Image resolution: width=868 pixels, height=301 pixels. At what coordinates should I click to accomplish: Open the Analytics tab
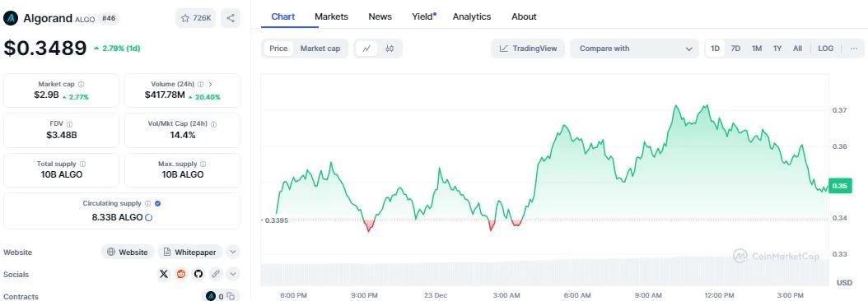(x=472, y=16)
